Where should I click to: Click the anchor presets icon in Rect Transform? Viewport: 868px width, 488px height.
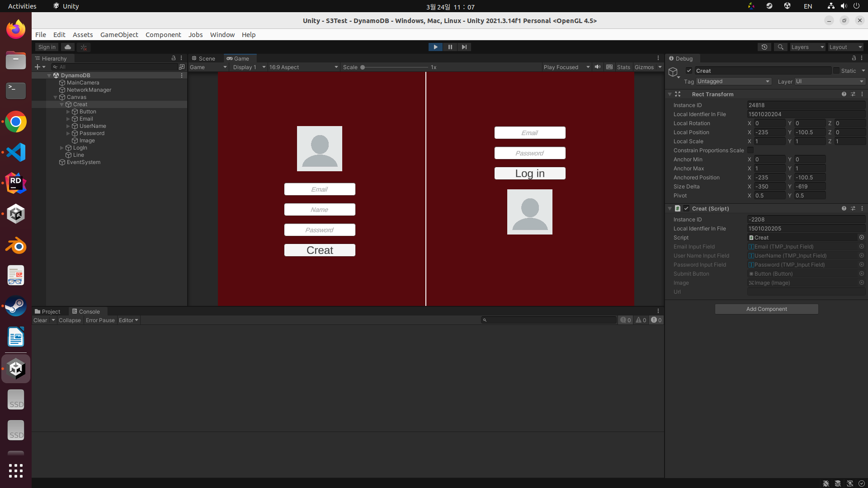[678, 94]
